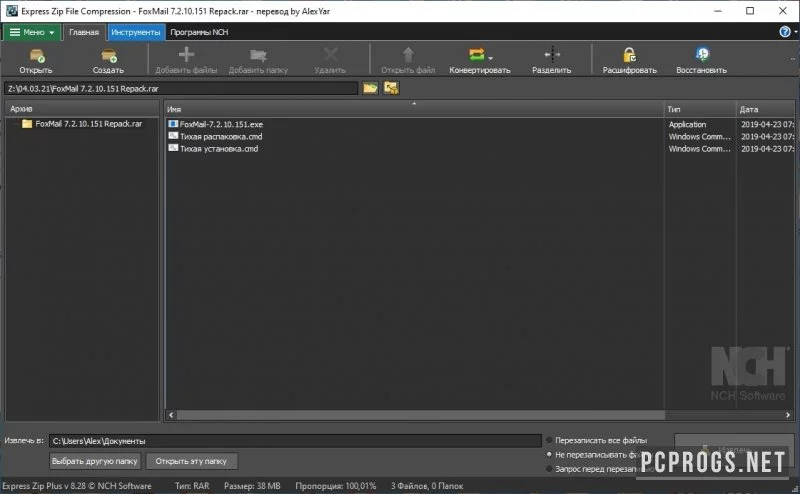Click the Пропорция: 100,01% status entry
Viewport: 800px width, 494px height.
tap(336, 486)
